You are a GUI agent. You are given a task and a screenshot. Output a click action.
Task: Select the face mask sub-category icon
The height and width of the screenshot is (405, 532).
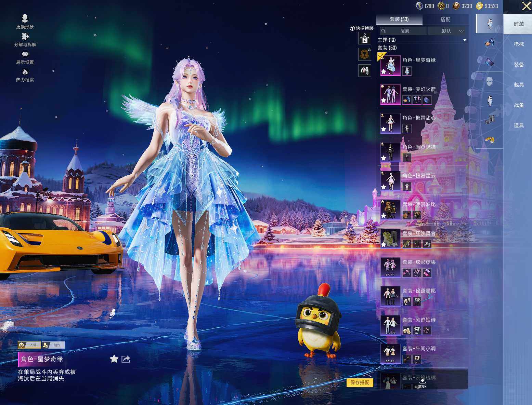490,81
